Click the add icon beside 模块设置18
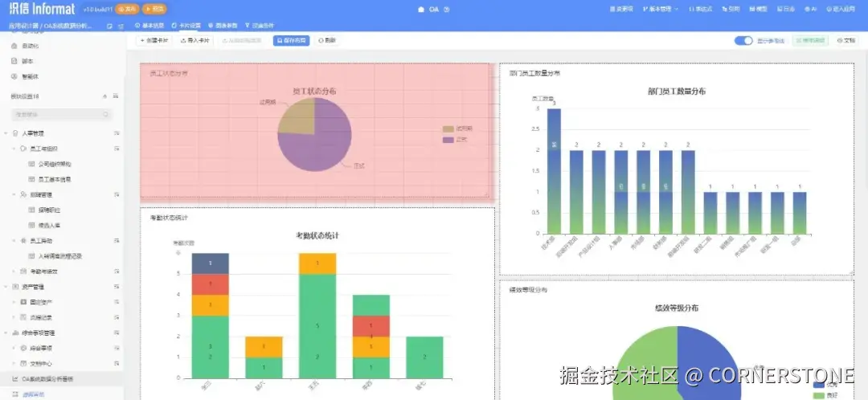The height and width of the screenshot is (400, 868). (105, 96)
